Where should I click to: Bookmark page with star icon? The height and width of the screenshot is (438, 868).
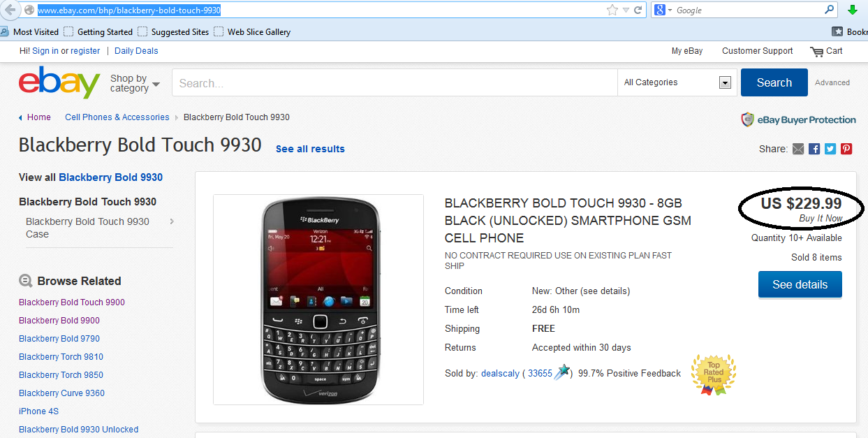coord(612,10)
